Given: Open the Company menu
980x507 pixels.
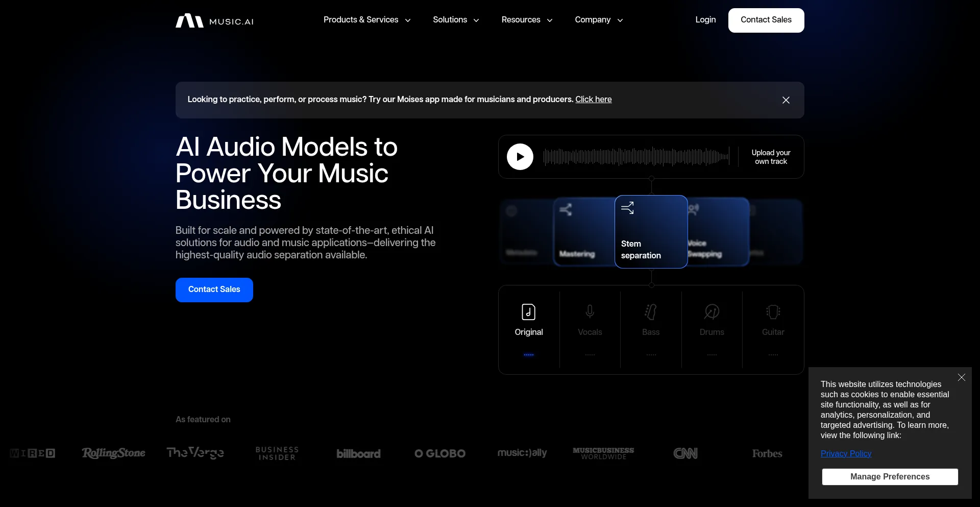Looking at the screenshot, I should pyautogui.click(x=599, y=20).
